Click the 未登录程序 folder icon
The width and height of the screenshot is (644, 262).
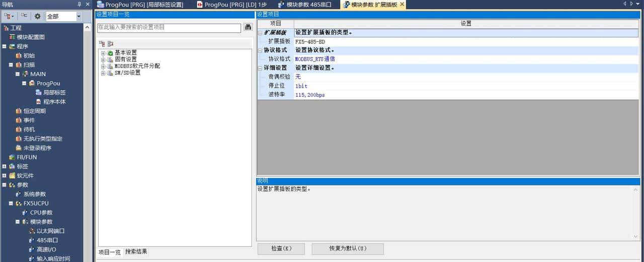click(x=19, y=148)
